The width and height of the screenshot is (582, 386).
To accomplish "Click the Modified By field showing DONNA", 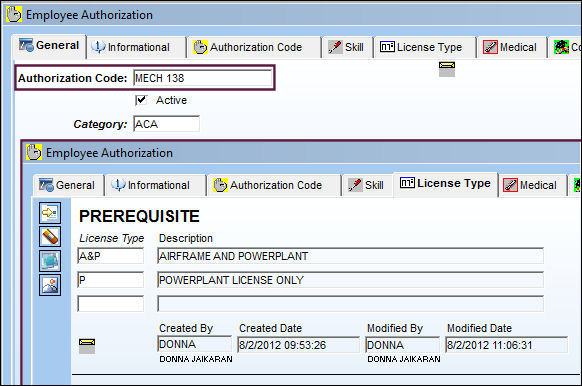I will coord(403,345).
